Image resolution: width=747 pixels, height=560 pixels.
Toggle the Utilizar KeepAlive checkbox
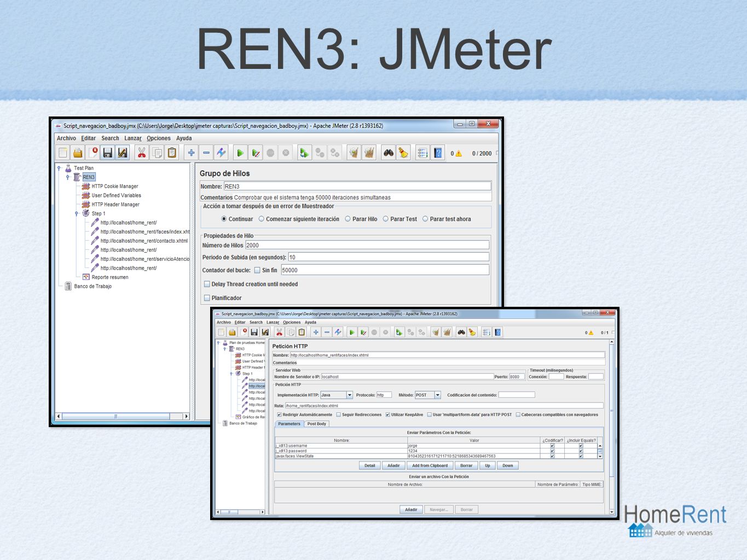tap(388, 415)
